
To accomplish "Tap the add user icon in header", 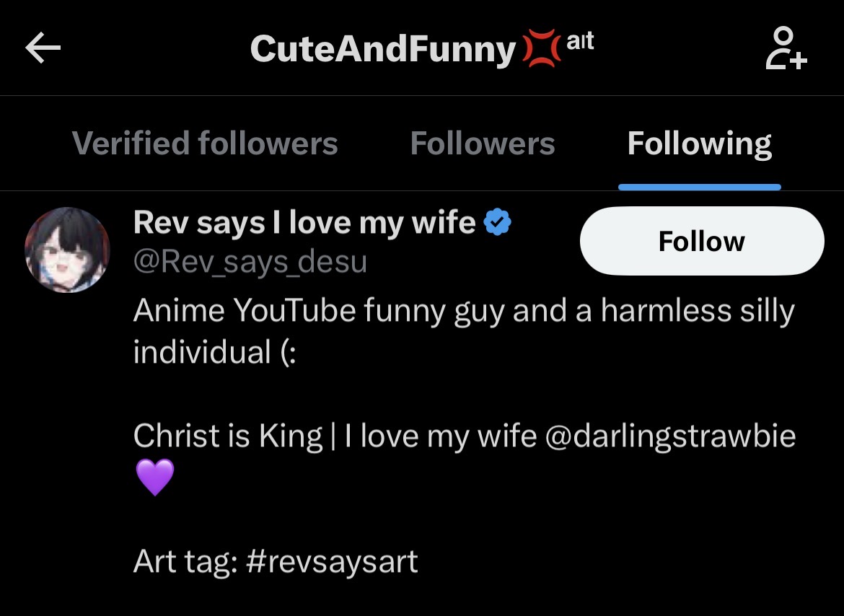I will click(x=786, y=49).
